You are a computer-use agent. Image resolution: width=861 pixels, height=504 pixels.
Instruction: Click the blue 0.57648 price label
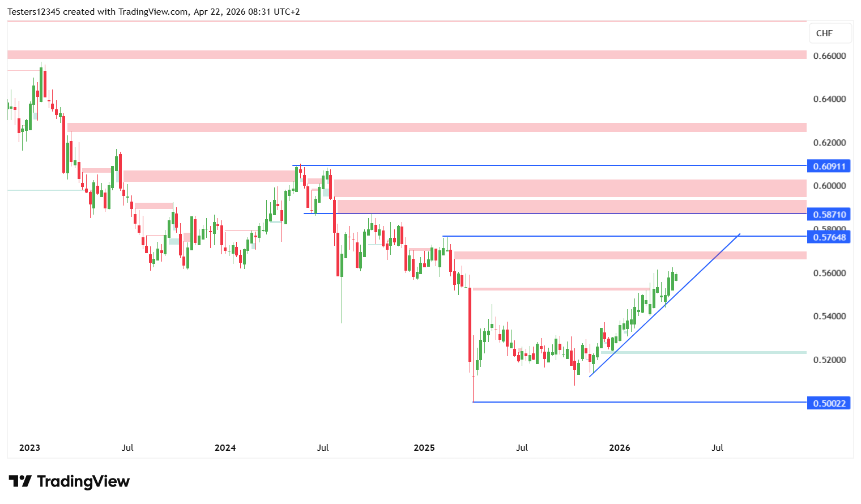click(828, 237)
